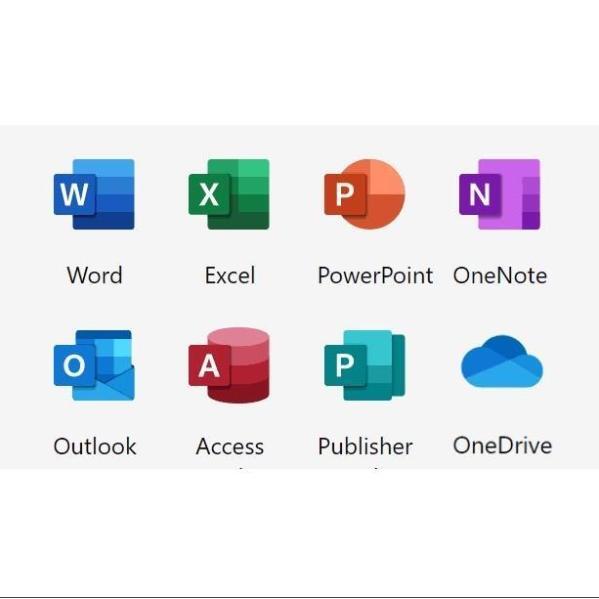Click the "Word" text label
This screenshot has width=599, height=599.
(x=94, y=275)
